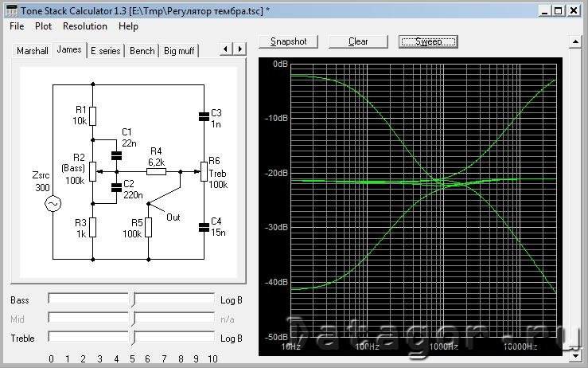Image resolution: width=588 pixels, height=368 pixels.
Task: Click the 1000Hz axis label
Action: point(444,346)
